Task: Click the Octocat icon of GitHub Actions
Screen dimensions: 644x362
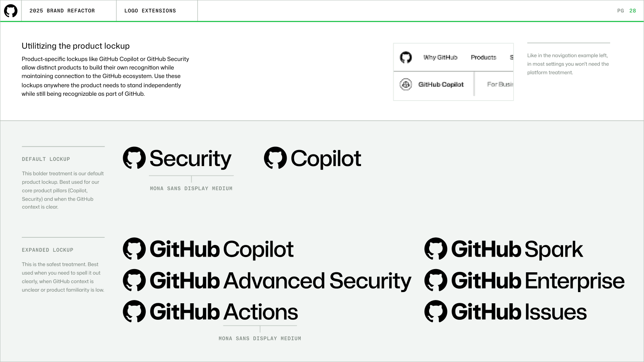Action: (134, 311)
